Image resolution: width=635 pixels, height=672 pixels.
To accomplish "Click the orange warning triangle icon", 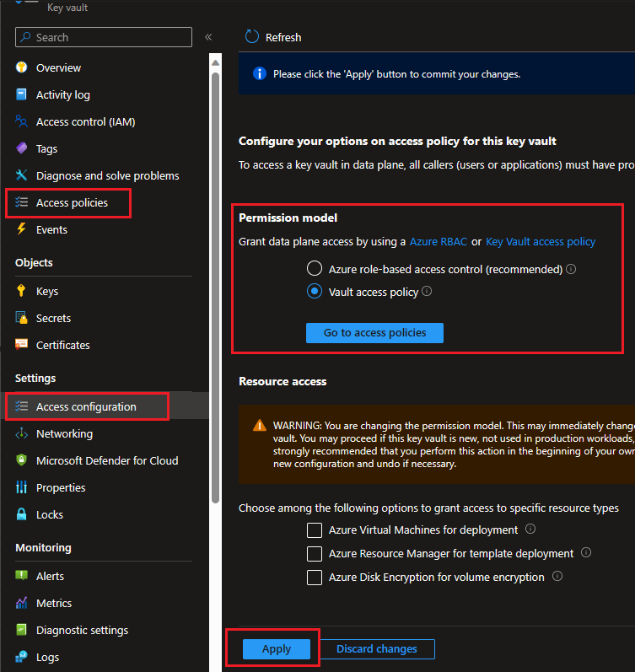I will coord(260,425).
